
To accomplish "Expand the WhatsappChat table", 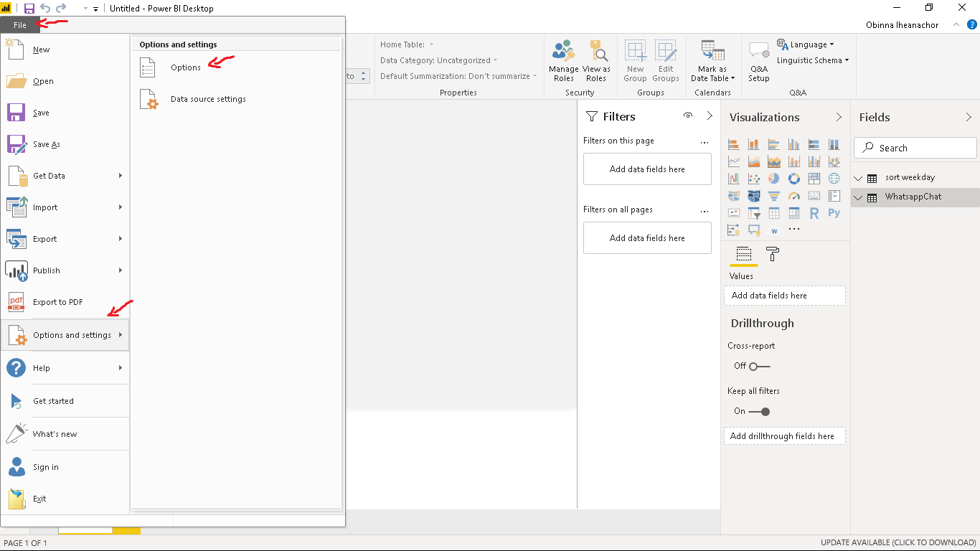I will pyautogui.click(x=859, y=197).
